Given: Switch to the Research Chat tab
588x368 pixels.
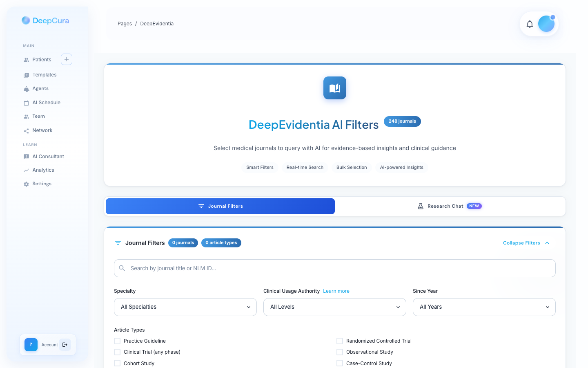Looking at the screenshot, I should 450,206.
